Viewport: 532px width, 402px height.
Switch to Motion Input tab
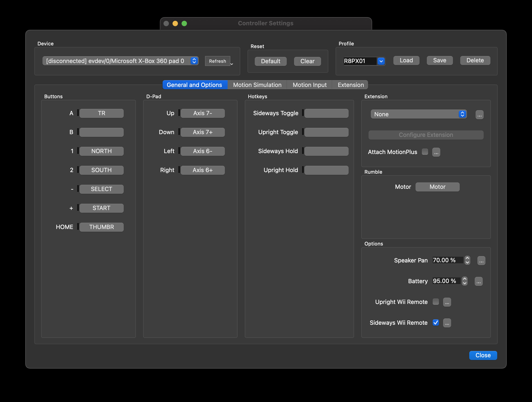pyautogui.click(x=309, y=85)
